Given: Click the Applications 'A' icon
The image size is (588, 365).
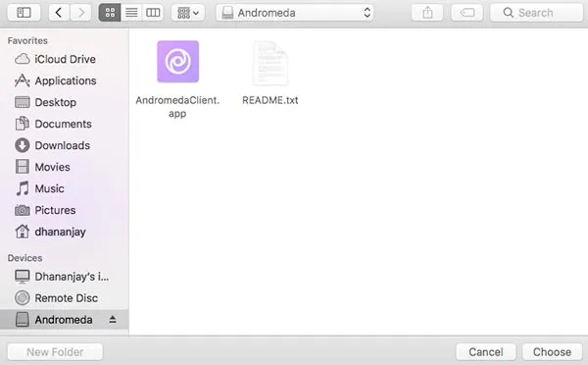Looking at the screenshot, I should [23, 80].
